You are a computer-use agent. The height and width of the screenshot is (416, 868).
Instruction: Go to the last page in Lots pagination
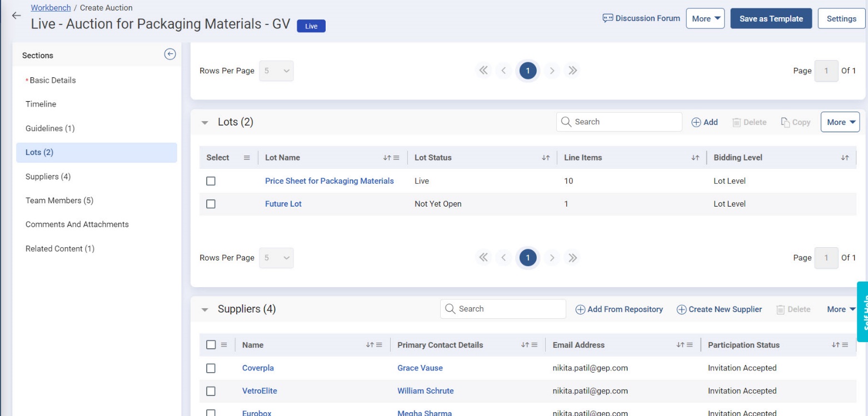click(572, 258)
